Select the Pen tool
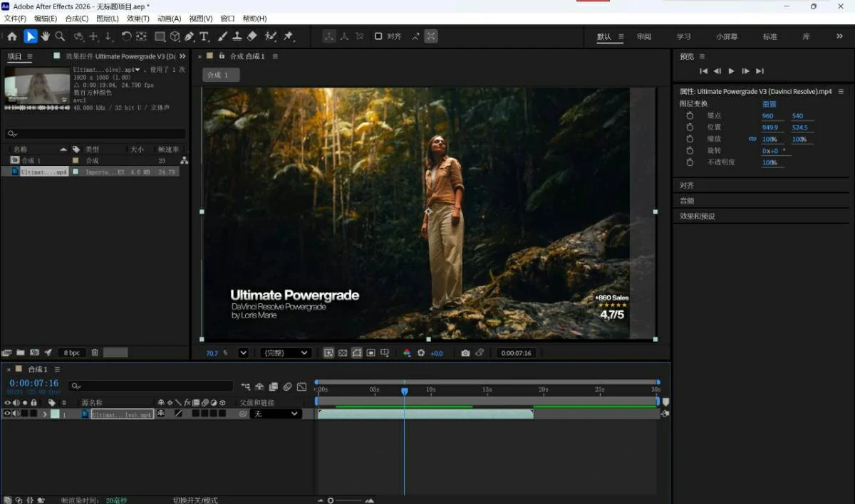 [190, 36]
